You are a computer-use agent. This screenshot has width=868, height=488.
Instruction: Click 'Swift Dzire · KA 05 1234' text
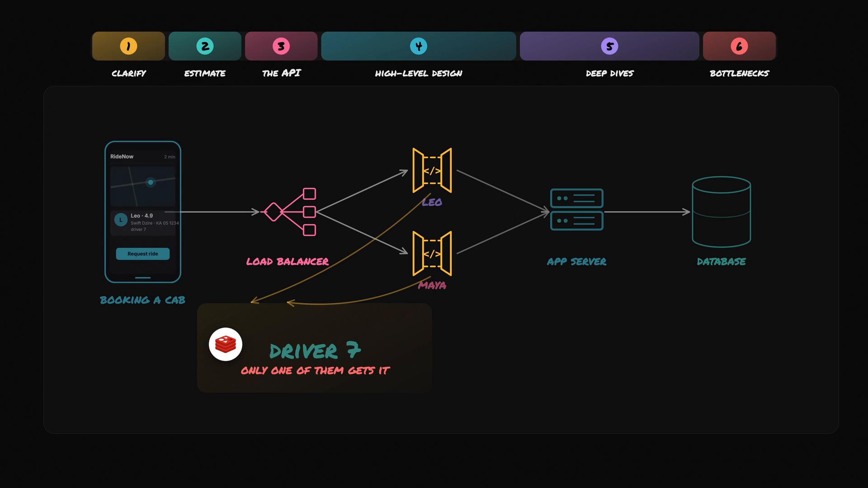click(x=155, y=223)
